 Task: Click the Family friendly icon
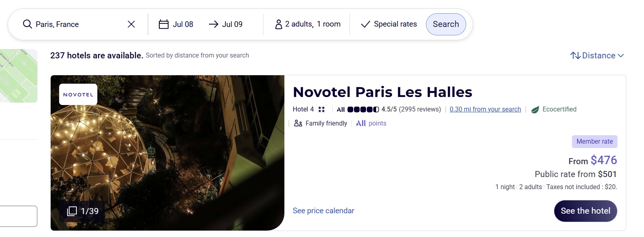tap(298, 124)
